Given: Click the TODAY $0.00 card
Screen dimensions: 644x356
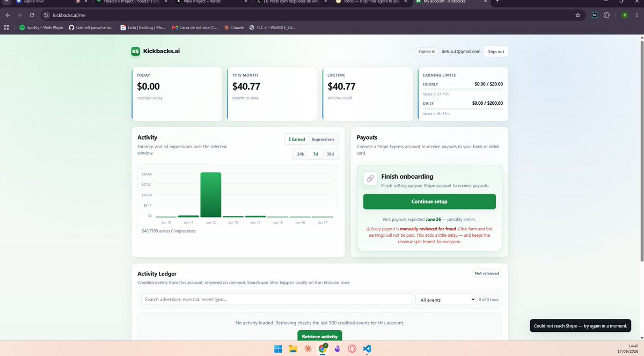Looking at the screenshot, I should pos(177,94).
